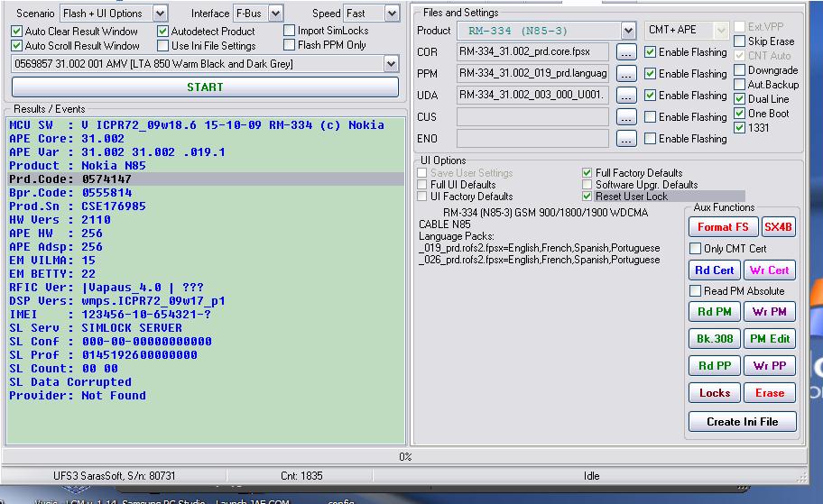This screenshot has width=823, height=504.
Task: Click the UDA file path field
Action: [532, 95]
